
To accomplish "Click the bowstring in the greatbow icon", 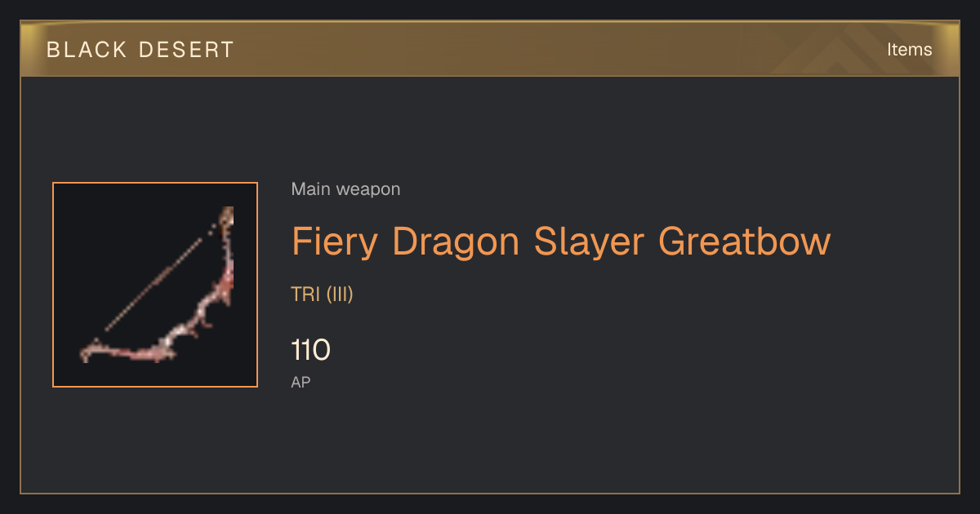I will click(x=153, y=286).
